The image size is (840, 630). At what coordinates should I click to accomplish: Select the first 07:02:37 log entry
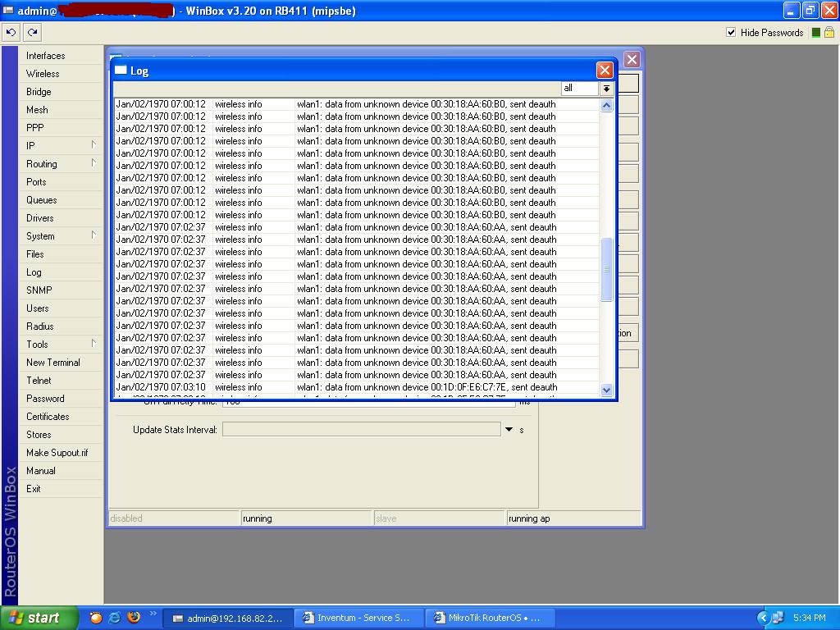pos(356,227)
